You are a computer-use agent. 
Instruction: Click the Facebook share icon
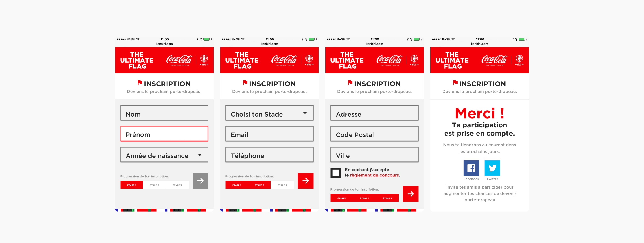click(471, 168)
